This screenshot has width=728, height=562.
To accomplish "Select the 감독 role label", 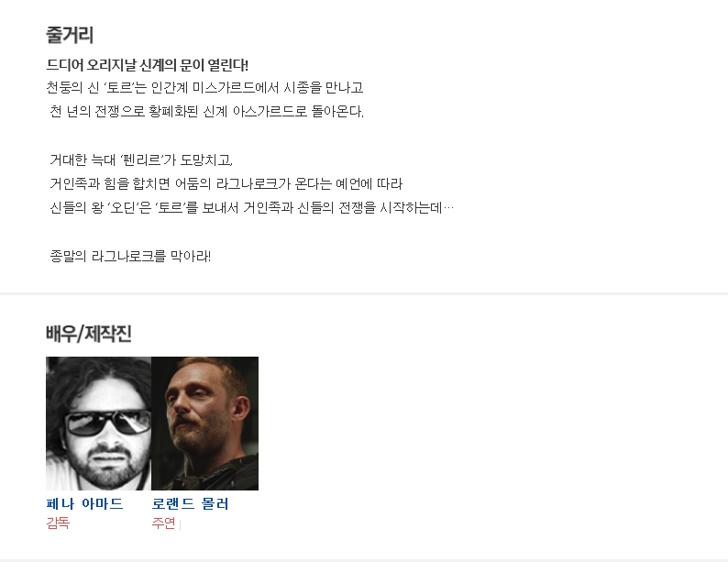I will 58,523.
